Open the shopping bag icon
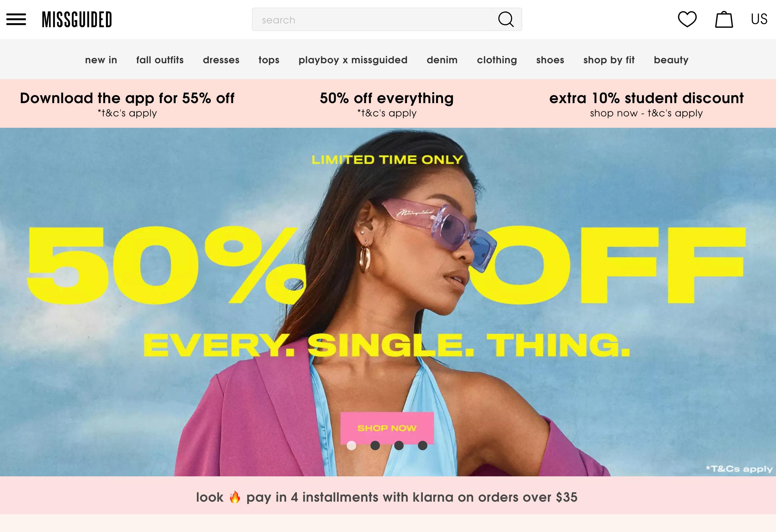This screenshot has height=532, width=776. (723, 19)
